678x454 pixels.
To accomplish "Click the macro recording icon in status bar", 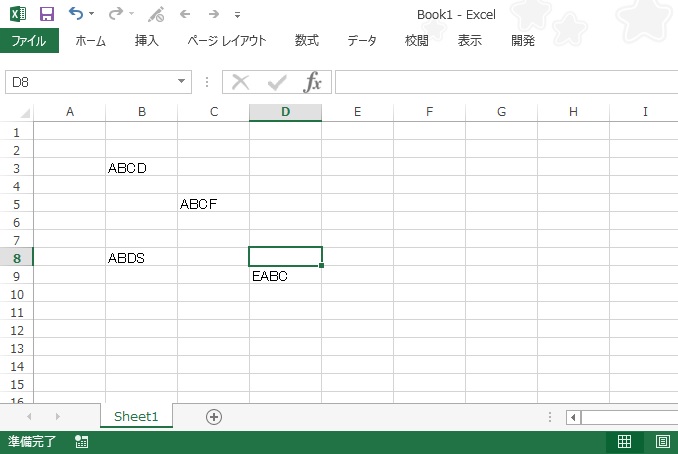I will tap(81, 441).
